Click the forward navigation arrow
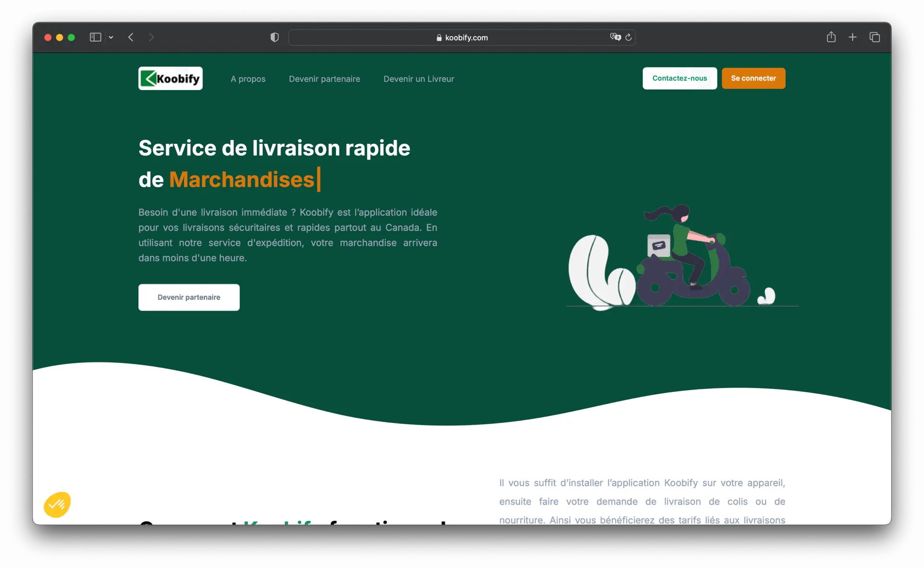 pos(151,37)
